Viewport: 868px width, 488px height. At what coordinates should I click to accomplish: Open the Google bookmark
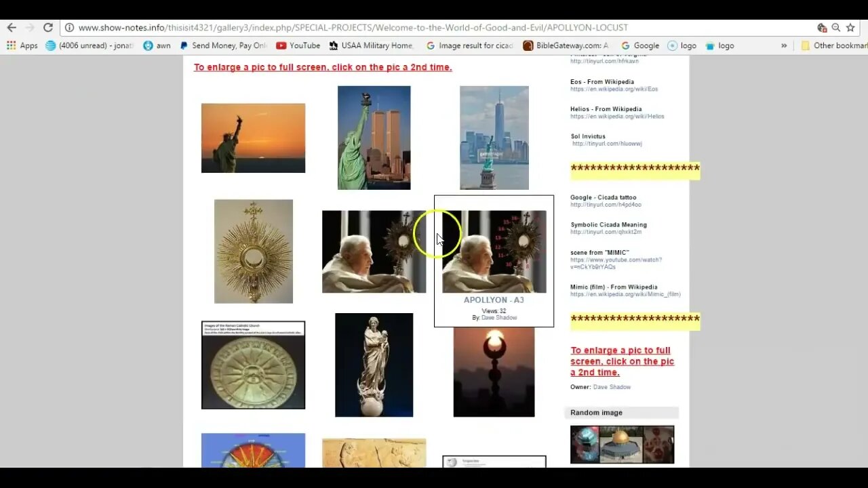[x=639, y=45]
